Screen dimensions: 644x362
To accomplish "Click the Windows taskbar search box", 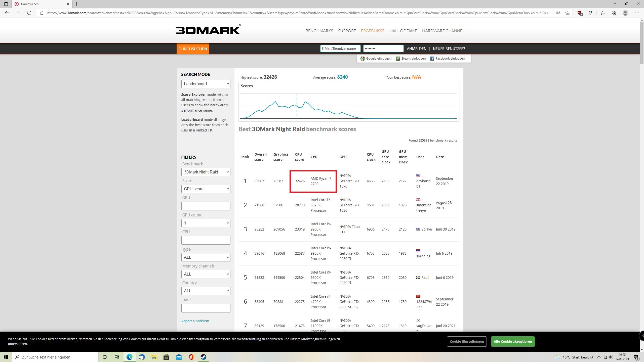I will pos(55,357).
